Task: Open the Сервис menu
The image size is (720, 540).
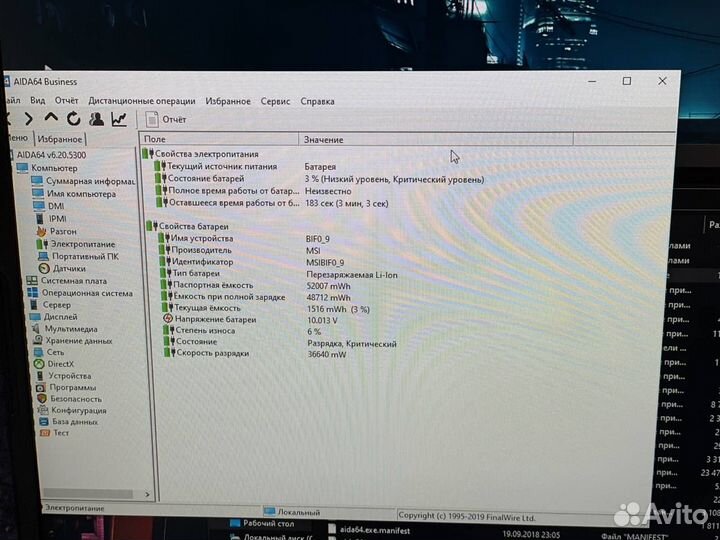Action: 276,101
